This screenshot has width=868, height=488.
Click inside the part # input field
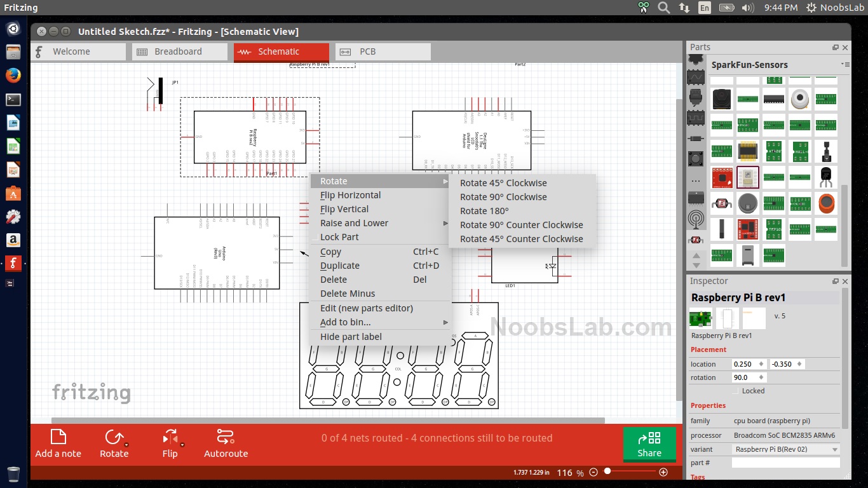785,463
